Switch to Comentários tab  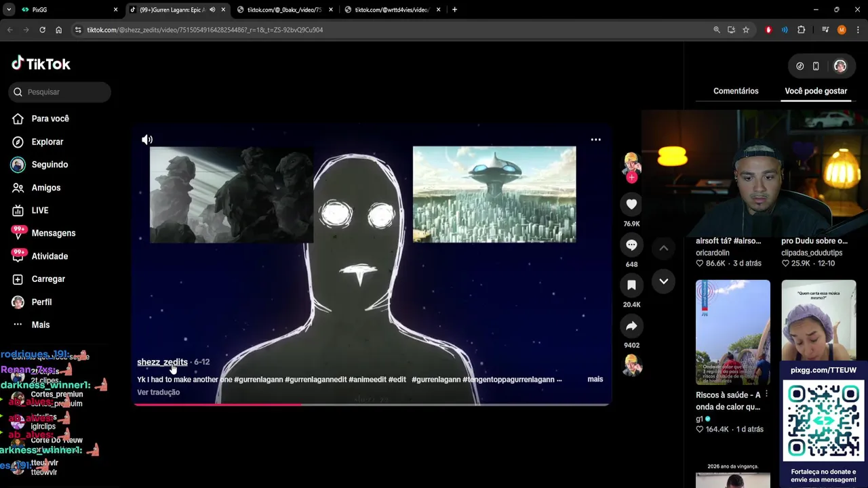tap(736, 91)
